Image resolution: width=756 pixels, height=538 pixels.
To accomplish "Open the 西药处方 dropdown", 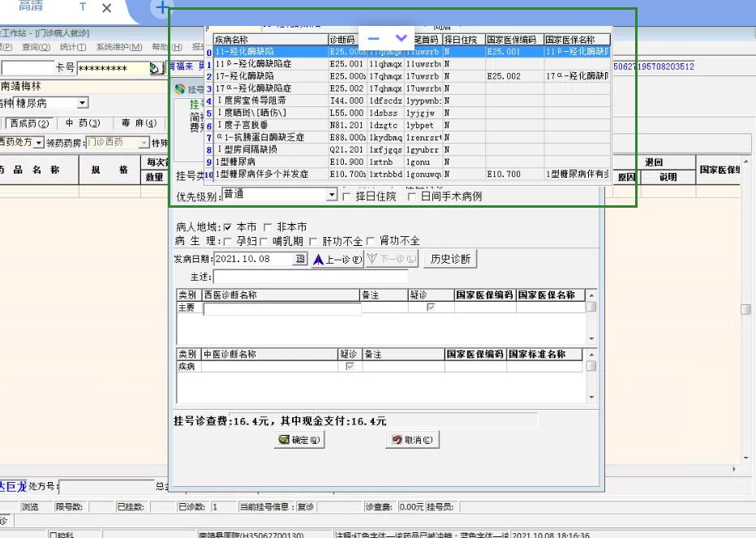I will pyautogui.click(x=39, y=142).
